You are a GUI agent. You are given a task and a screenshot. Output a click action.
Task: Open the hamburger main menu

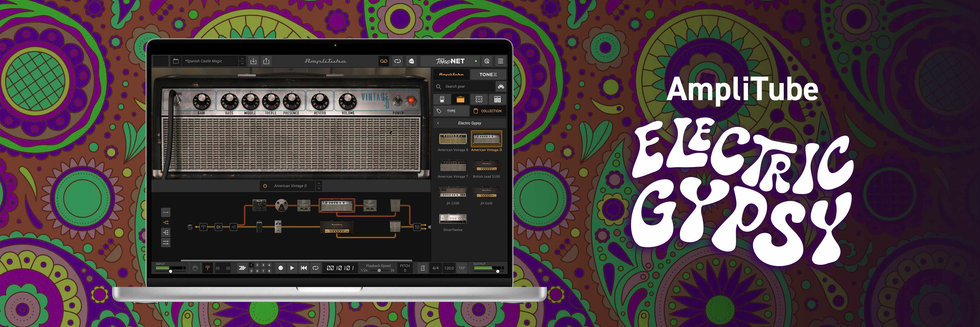[501, 61]
